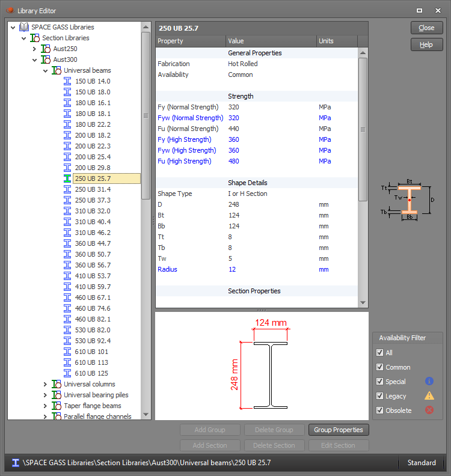Expand the Parallel flange channels group
This screenshot has height=476, width=451.
tap(45, 416)
